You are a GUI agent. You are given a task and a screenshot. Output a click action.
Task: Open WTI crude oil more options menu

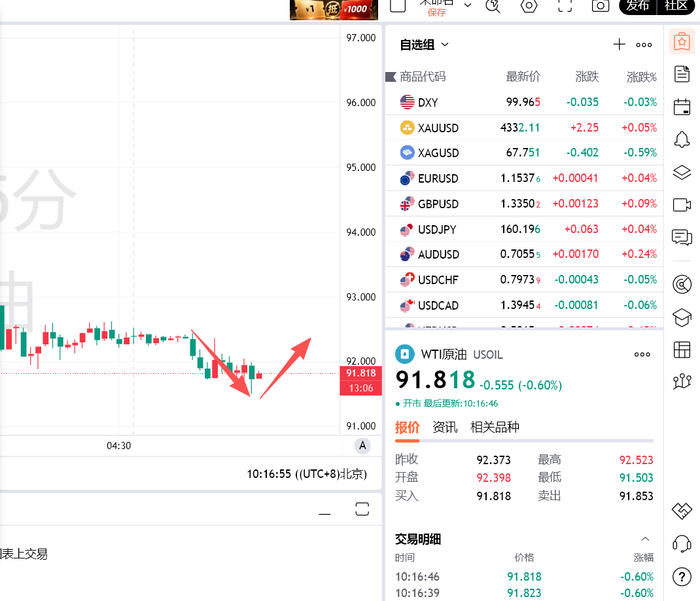click(x=642, y=354)
